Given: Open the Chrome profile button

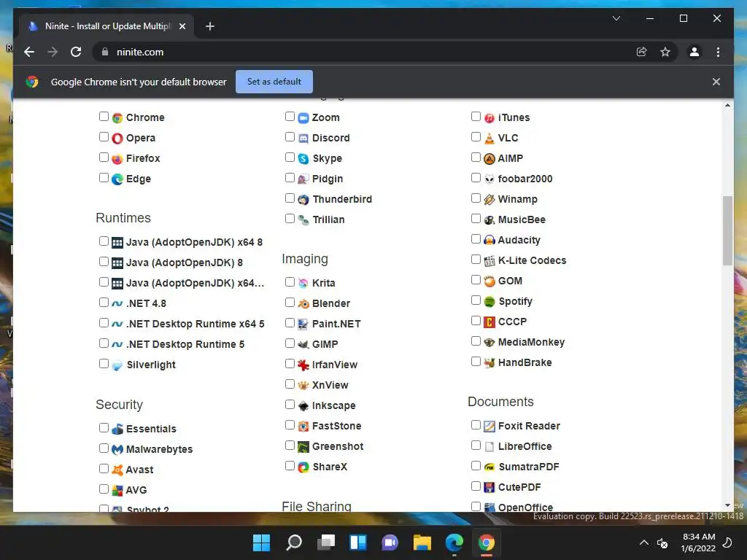Looking at the screenshot, I should click(x=694, y=52).
